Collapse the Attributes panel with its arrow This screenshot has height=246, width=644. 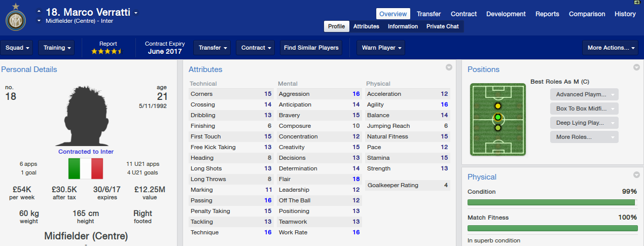[449, 67]
